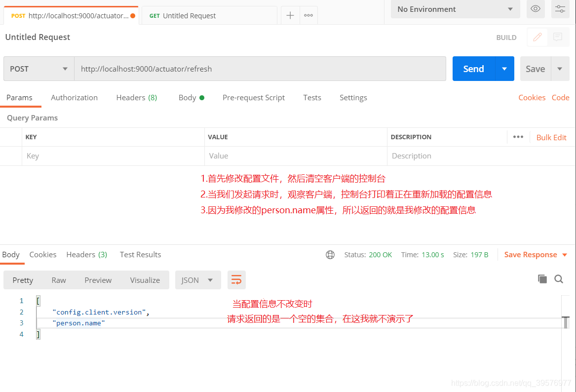Open the JSON format dropdown

click(197, 280)
